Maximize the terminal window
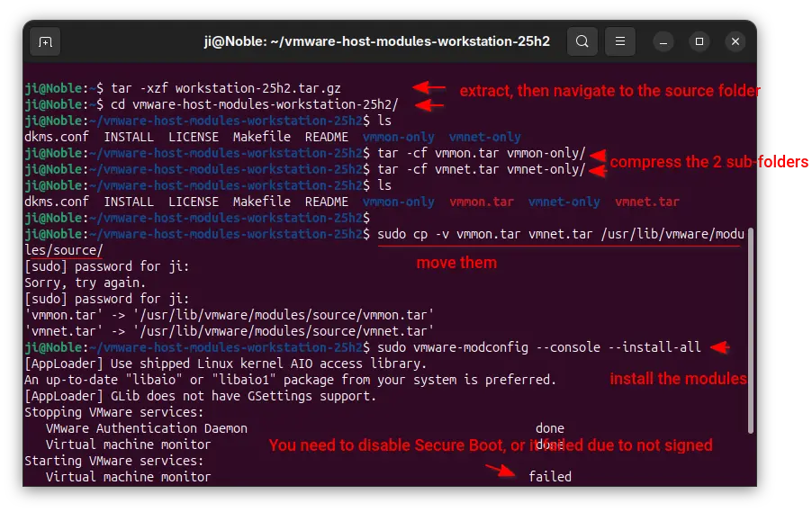812x512 pixels. (x=699, y=41)
